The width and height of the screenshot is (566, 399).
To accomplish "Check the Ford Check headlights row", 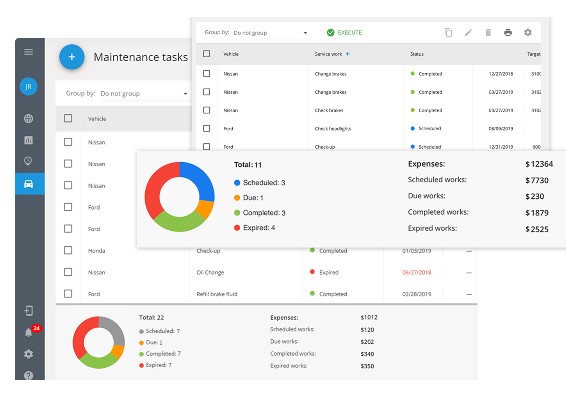I will (206, 129).
